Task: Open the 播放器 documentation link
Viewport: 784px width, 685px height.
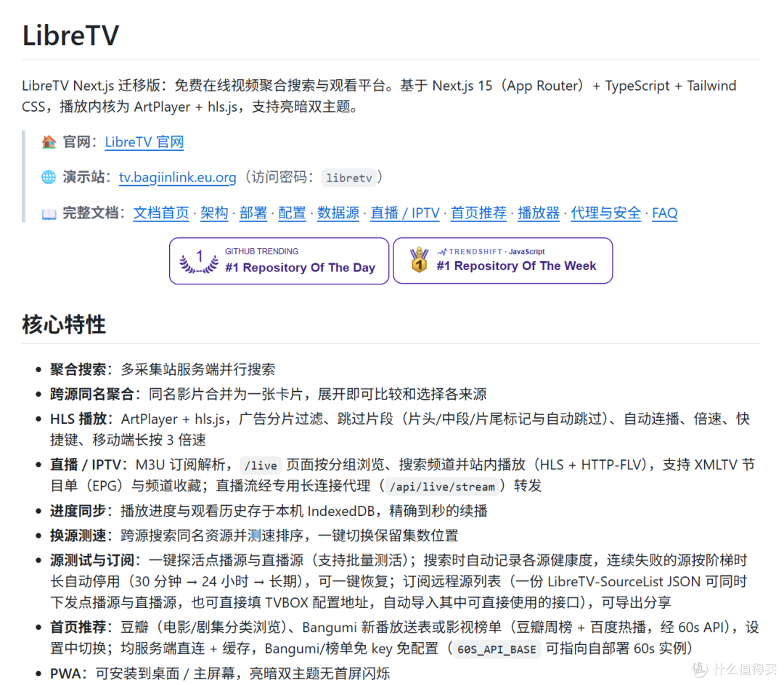Action: pos(539,213)
